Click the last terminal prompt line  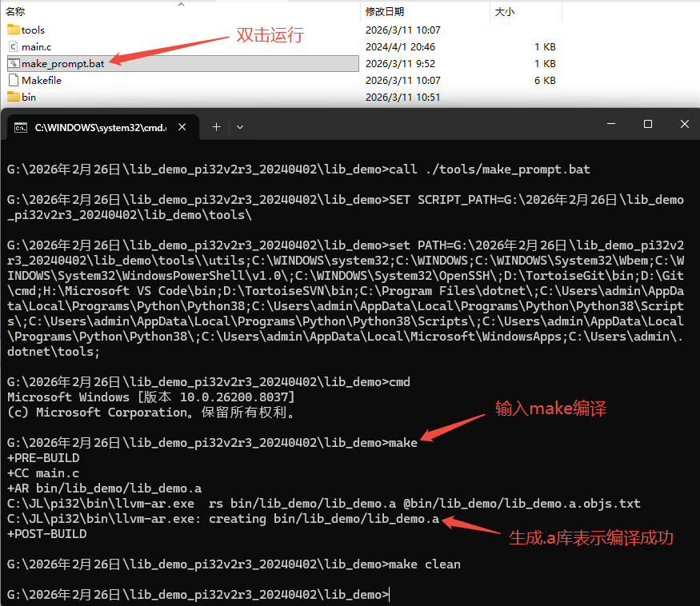pyautogui.click(x=198, y=594)
